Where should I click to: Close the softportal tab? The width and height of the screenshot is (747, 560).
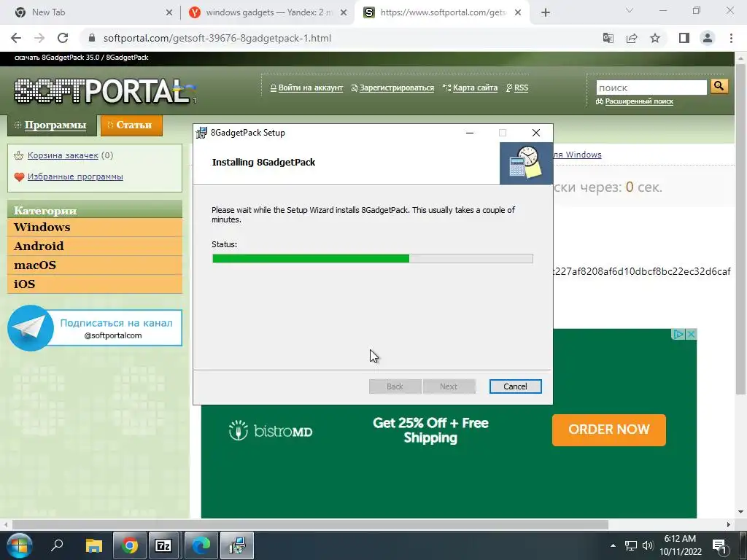[518, 13]
